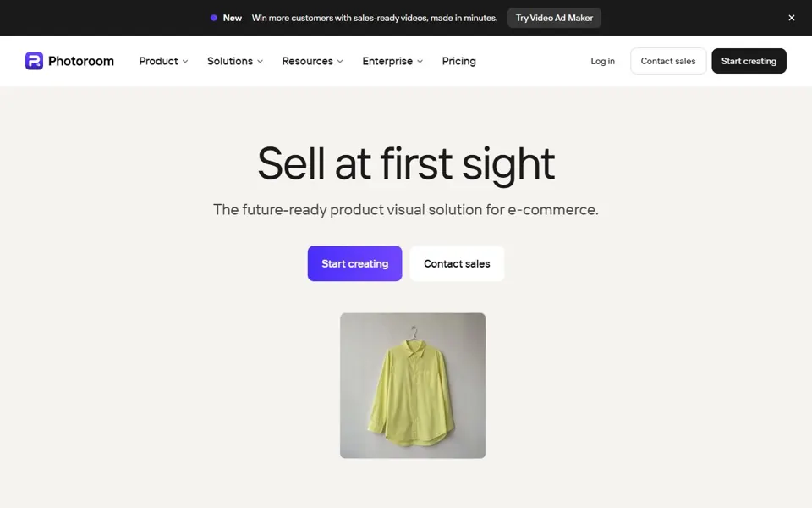Click Contact sales in the header
The image size is (812, 508).
[668, 61]
